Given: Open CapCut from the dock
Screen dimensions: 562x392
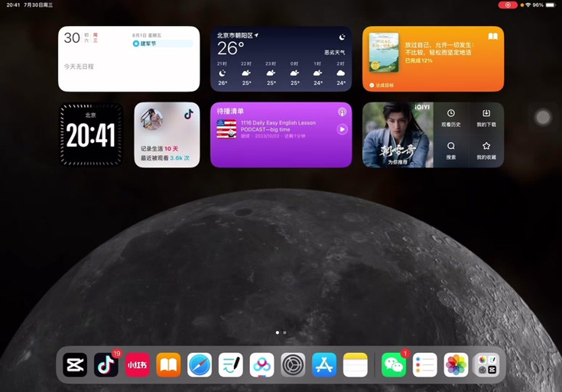Looking at the screenshot, I should [x=75, y=364].
